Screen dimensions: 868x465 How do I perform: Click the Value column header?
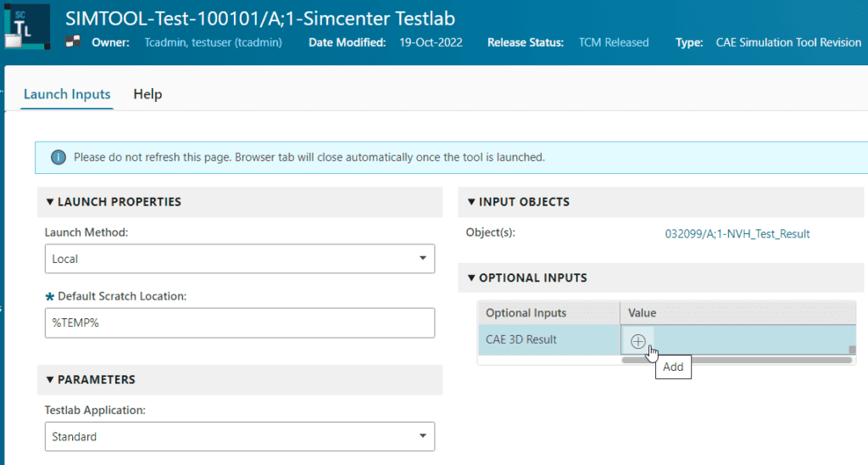pos(738,313)
